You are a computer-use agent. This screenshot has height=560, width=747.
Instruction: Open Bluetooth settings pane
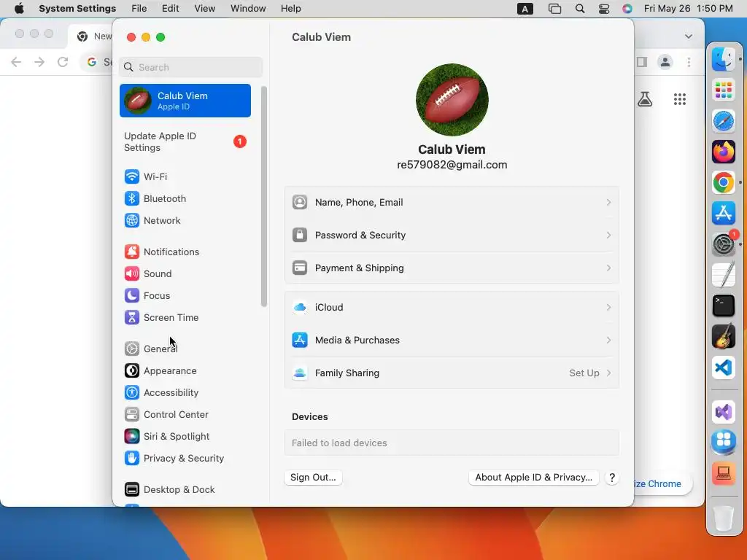point(155,198)
